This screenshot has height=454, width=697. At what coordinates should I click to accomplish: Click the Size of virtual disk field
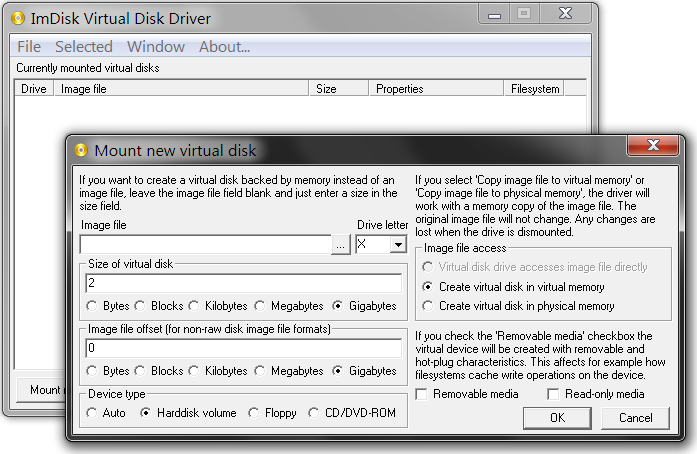pos(244,283)
